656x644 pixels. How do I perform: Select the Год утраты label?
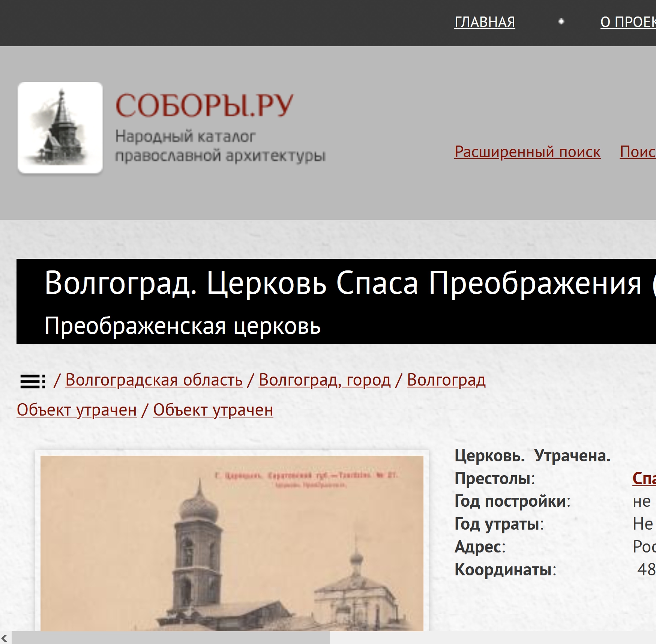tap(499, 524)
